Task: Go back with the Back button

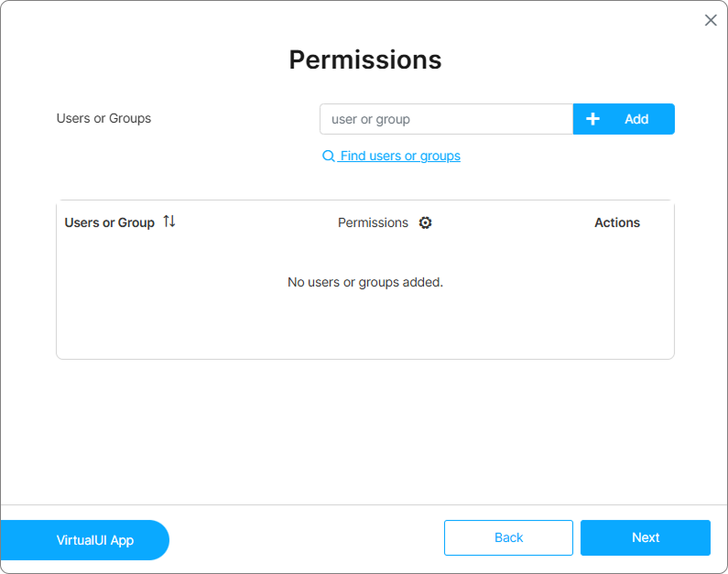Action: 508,537
